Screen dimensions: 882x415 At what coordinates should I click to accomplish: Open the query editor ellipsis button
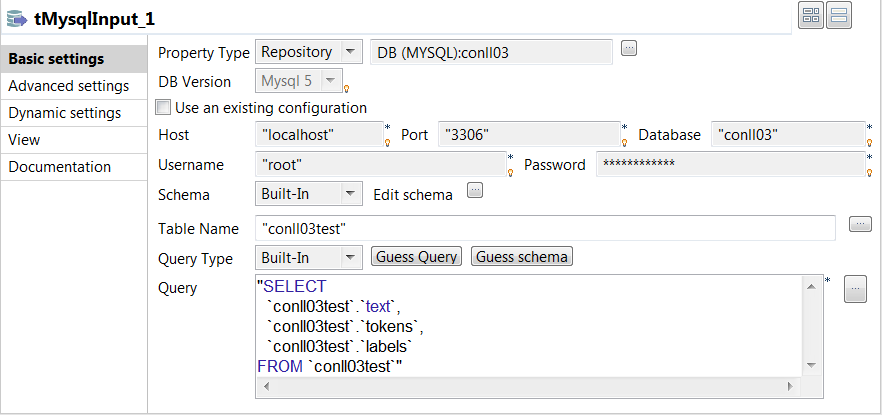pyautogui.click(x=855, y=290)
